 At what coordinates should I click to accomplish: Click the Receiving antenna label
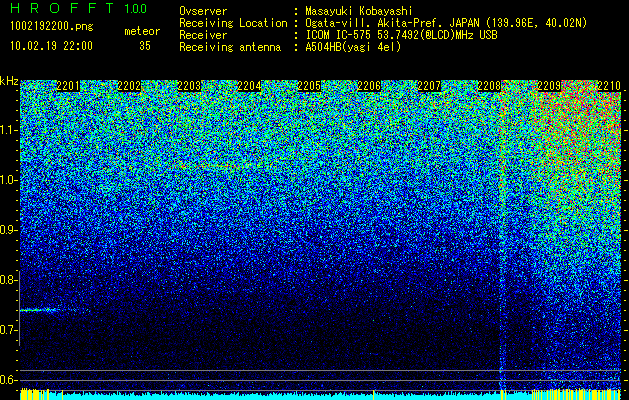230,47
